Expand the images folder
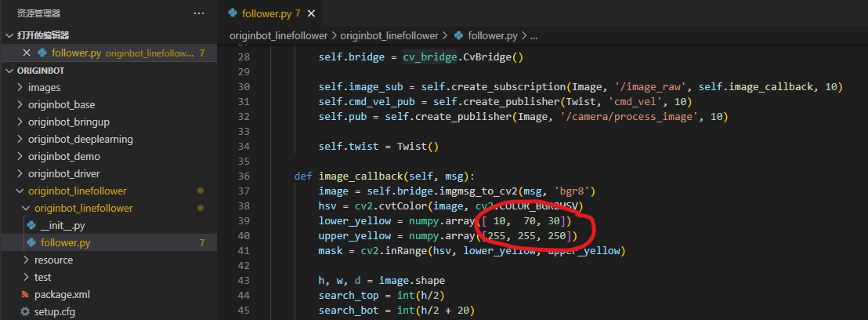868x320 pixels. click(x=44, y=87)
